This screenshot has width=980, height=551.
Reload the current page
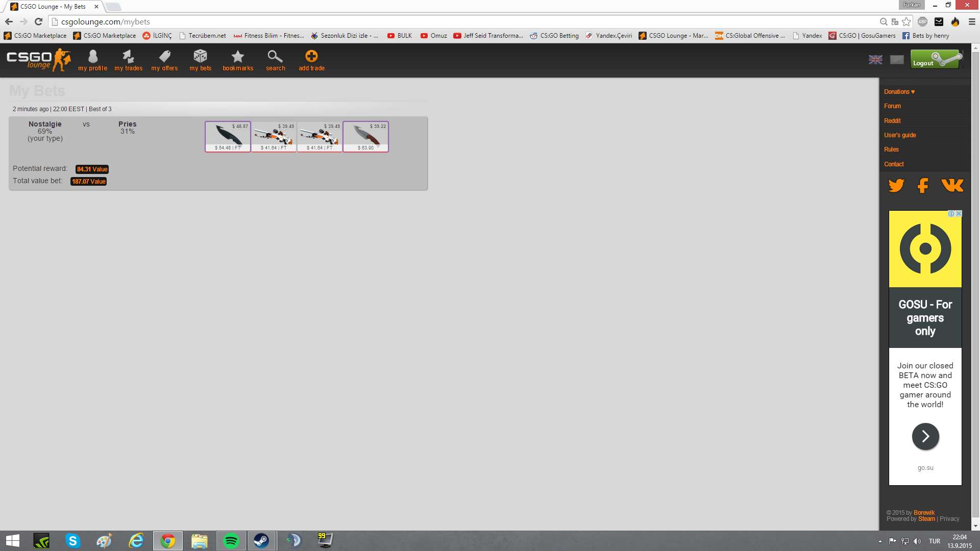[38, 21]
